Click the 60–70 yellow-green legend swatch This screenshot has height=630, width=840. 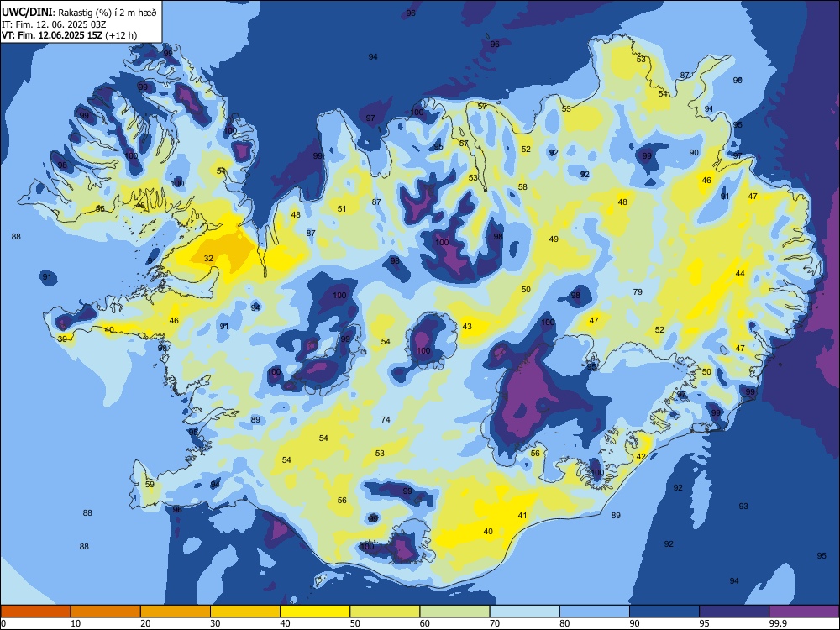coord(454,612)
